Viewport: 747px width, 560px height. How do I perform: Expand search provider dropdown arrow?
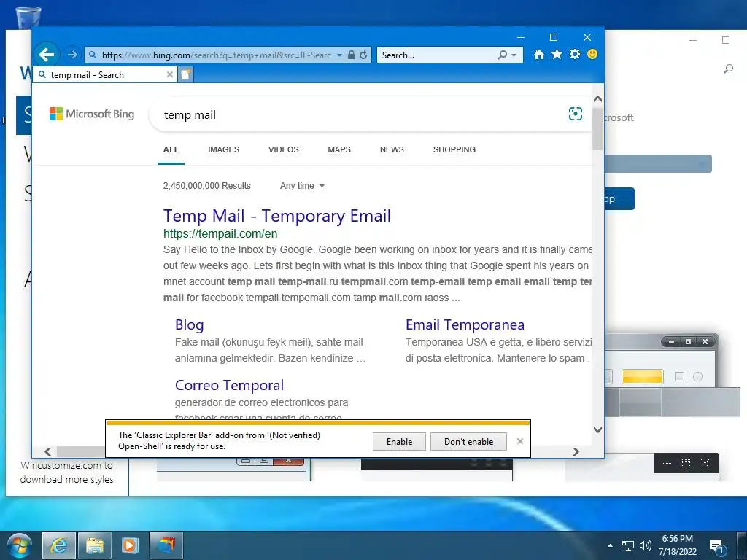pos(514,55)
